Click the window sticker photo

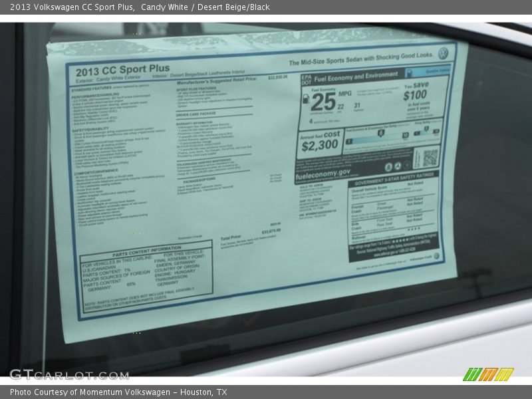(266, 199)
